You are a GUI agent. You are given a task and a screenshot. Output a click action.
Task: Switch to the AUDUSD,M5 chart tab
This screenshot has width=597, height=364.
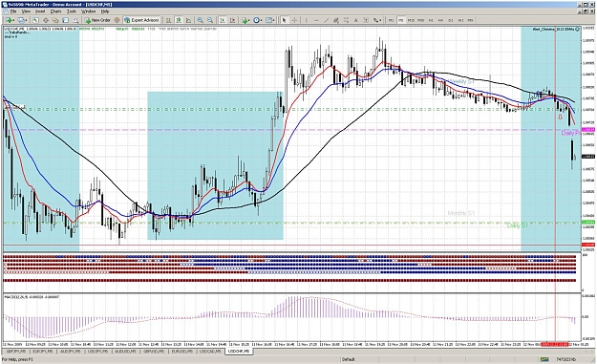125,352
